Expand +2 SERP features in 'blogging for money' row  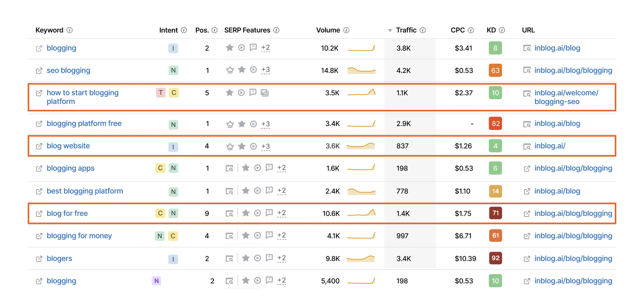282,236
